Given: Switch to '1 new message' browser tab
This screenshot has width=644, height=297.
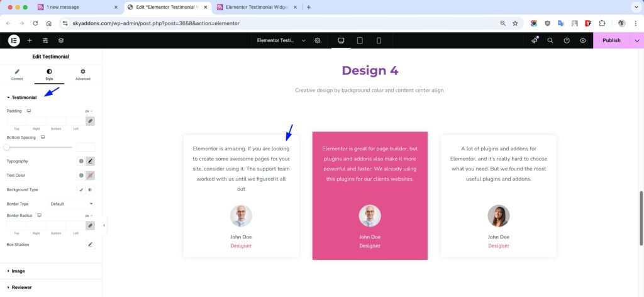Looking at the screenshot, I should [77, 7].
